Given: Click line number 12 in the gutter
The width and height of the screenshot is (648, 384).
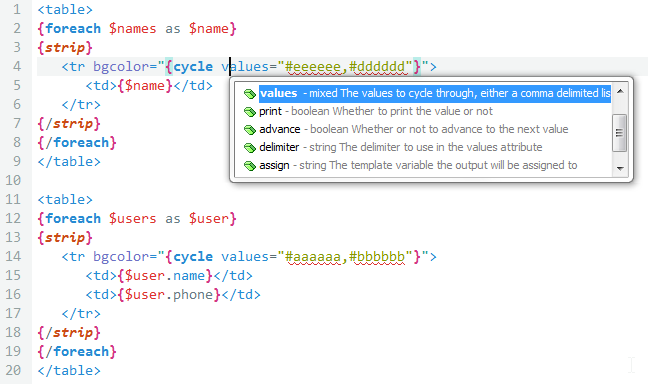Looking at the screenshot, I should (x=13, y=219).
